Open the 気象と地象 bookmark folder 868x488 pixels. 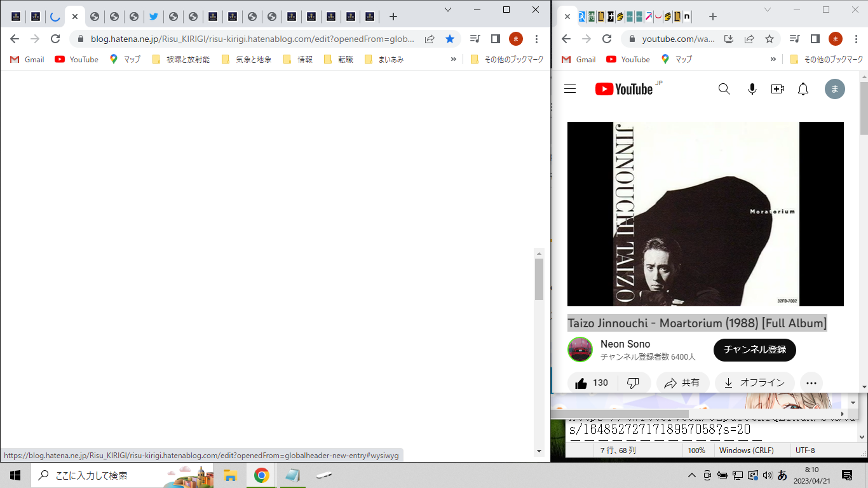click(x=246, y=59)
